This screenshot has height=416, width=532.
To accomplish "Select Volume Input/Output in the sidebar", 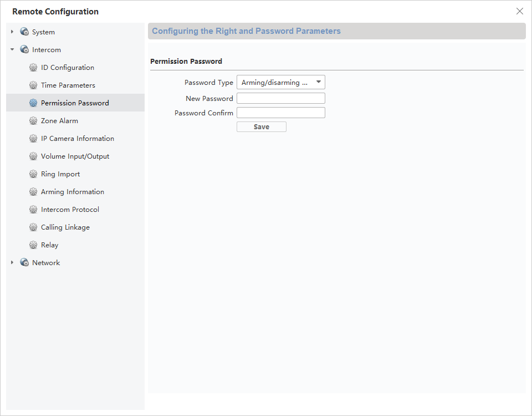I will click(75, 156).
